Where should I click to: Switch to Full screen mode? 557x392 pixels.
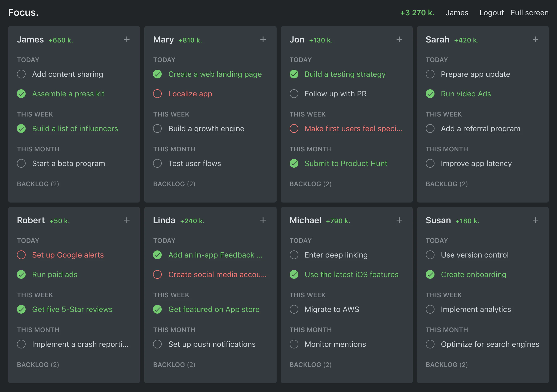point(529,13)
